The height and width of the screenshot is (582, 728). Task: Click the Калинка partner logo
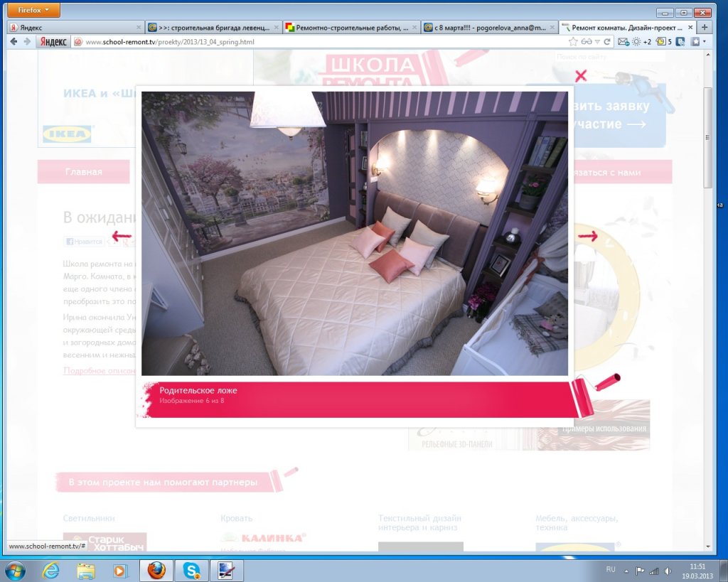tap(263, 538)
